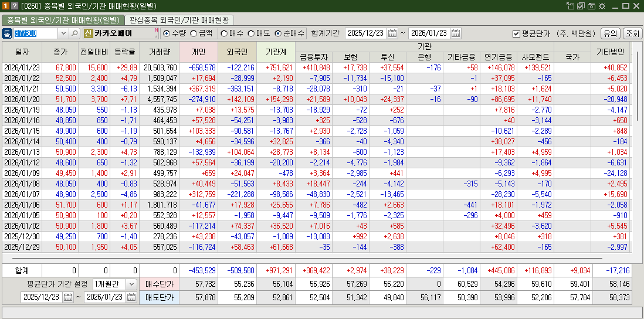
Task: Select the 순매수 radio button
Action: click(x=278, y=33)
